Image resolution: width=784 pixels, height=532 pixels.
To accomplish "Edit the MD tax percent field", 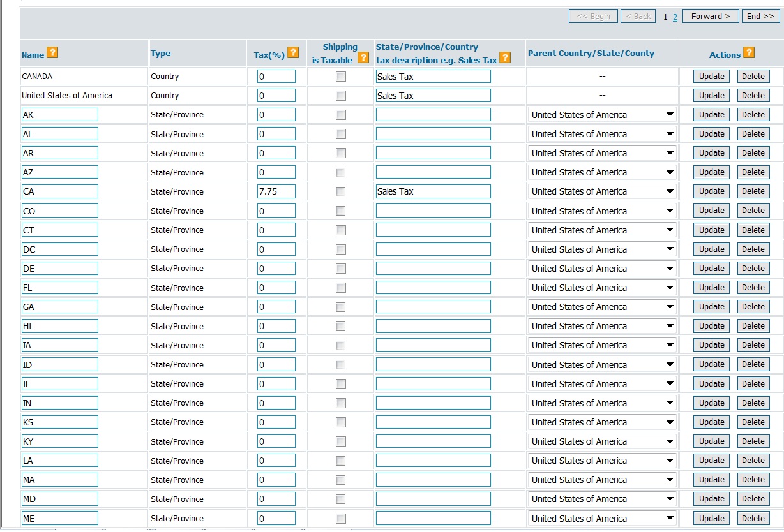I will [x=276, y=499].
